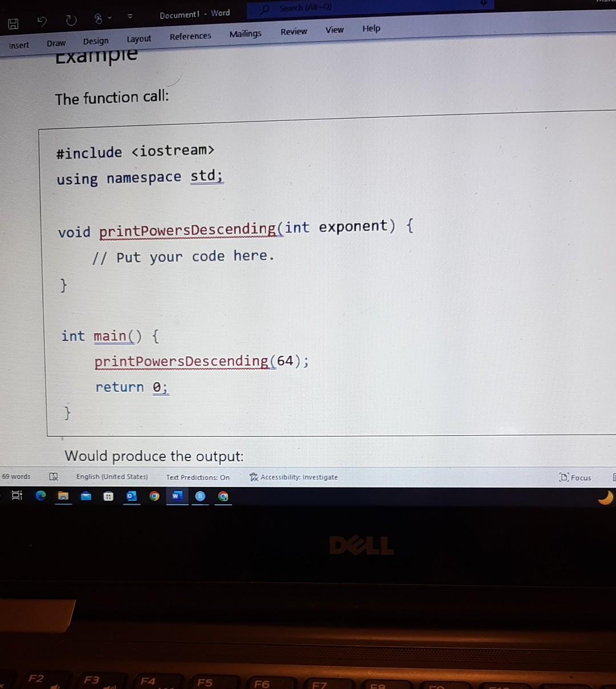Undo the last action
The width and height of the screenshot is (616, 689).
(40, 20)
